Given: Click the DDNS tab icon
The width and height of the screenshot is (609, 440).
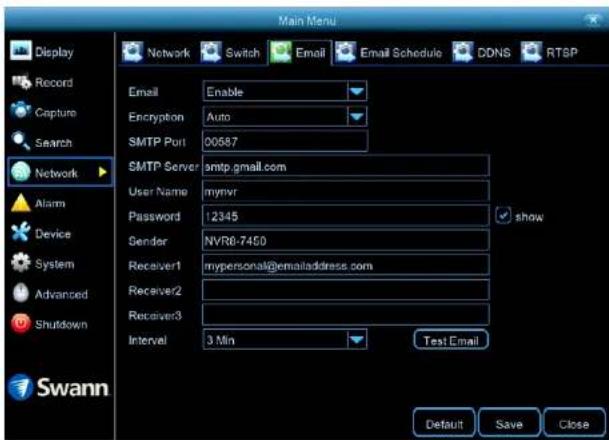Looking at the screenshot, I should tap(463, 52).
